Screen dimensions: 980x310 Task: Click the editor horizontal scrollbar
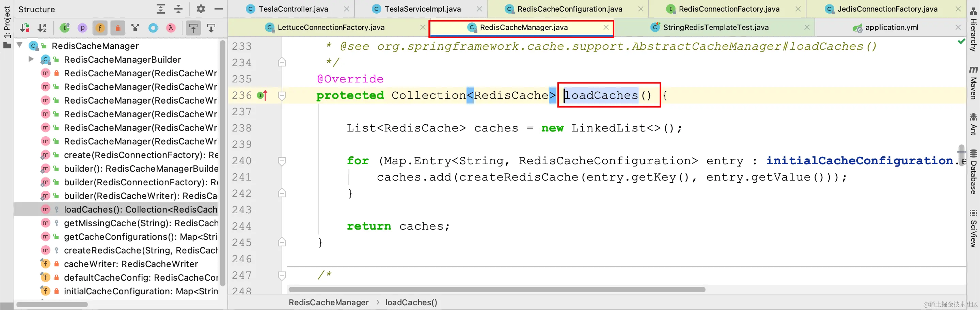pos(497,290)
